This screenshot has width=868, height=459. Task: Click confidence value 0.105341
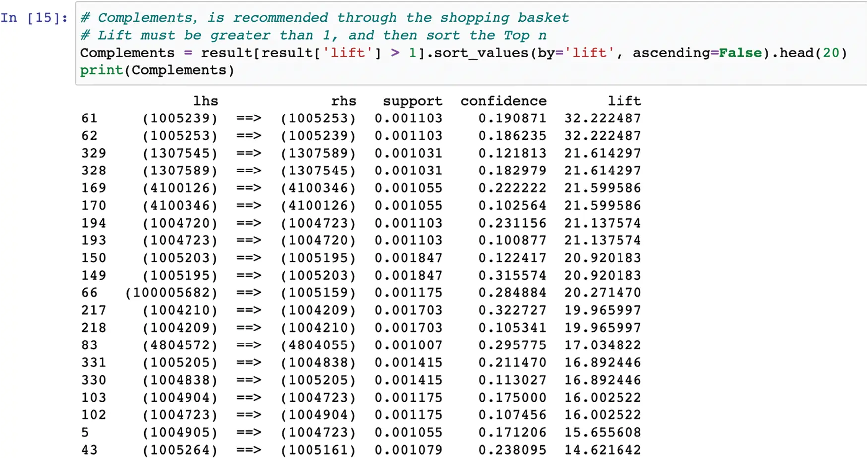512,328
